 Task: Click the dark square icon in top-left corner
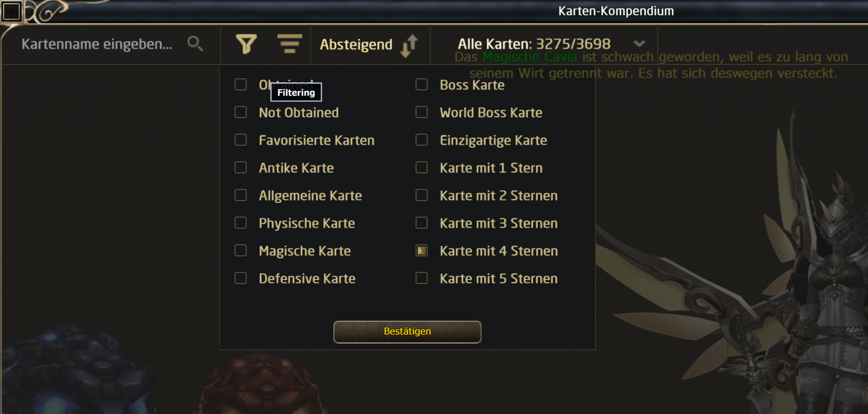[x=12, y=11]
